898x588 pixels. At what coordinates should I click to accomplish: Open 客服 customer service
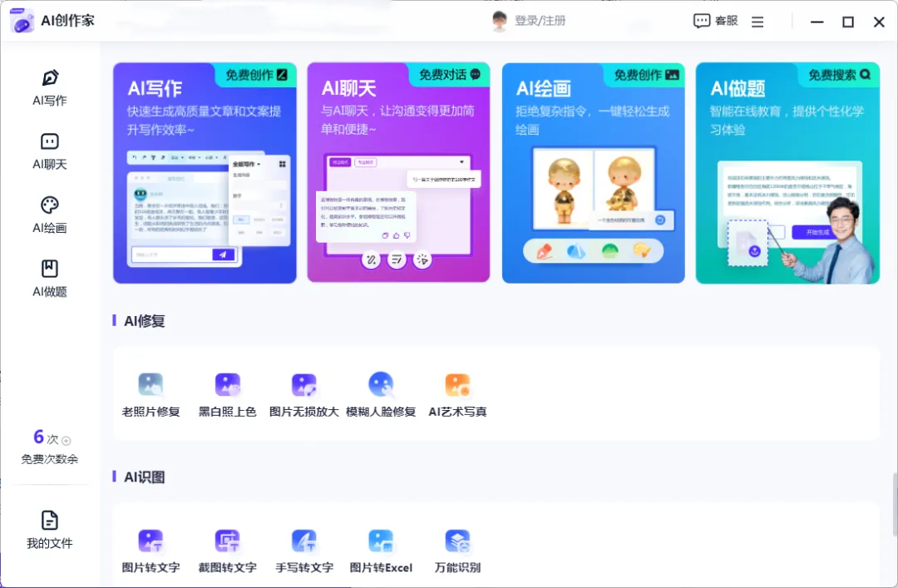pos(713,22)
